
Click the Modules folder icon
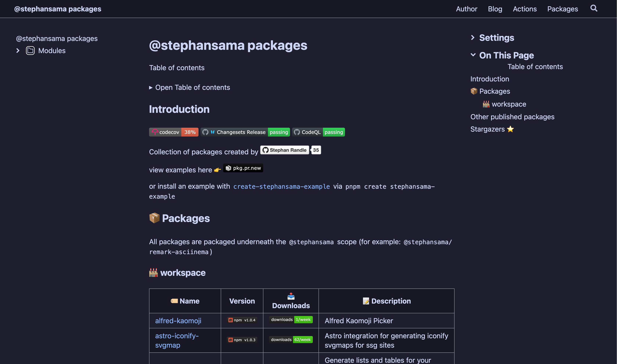point(30,51)
